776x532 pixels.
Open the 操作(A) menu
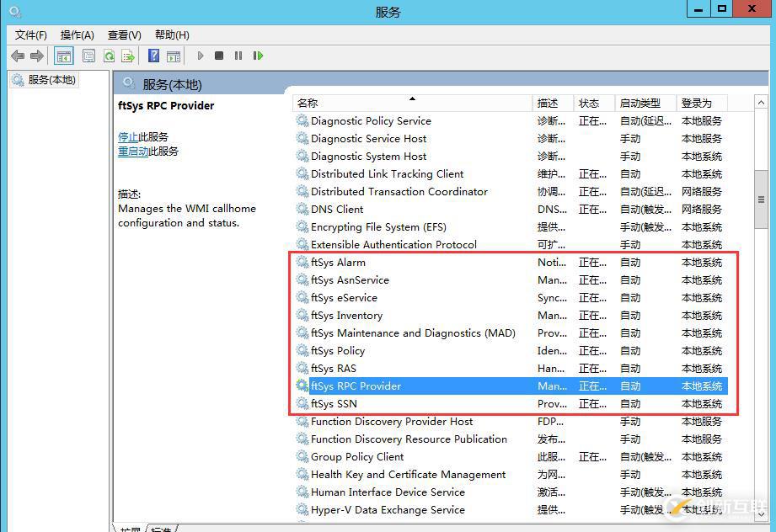pyautogui.click(x=77, y=35)
